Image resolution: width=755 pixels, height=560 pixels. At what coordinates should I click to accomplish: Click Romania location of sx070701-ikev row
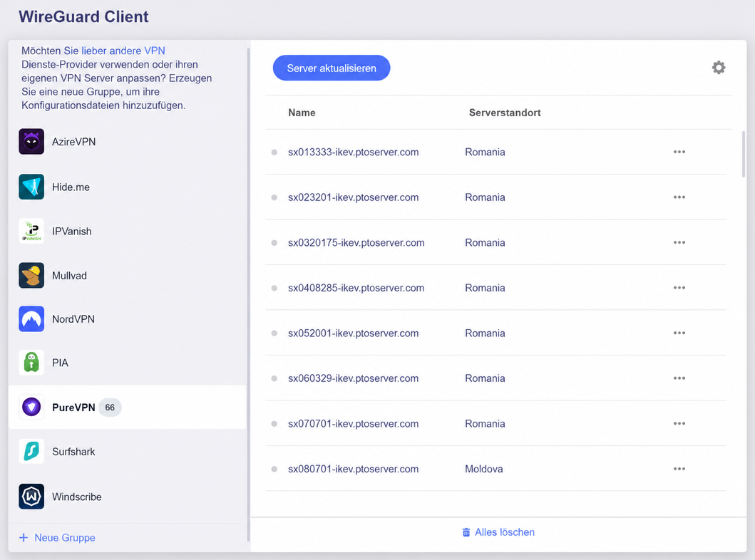coord(485,423)
